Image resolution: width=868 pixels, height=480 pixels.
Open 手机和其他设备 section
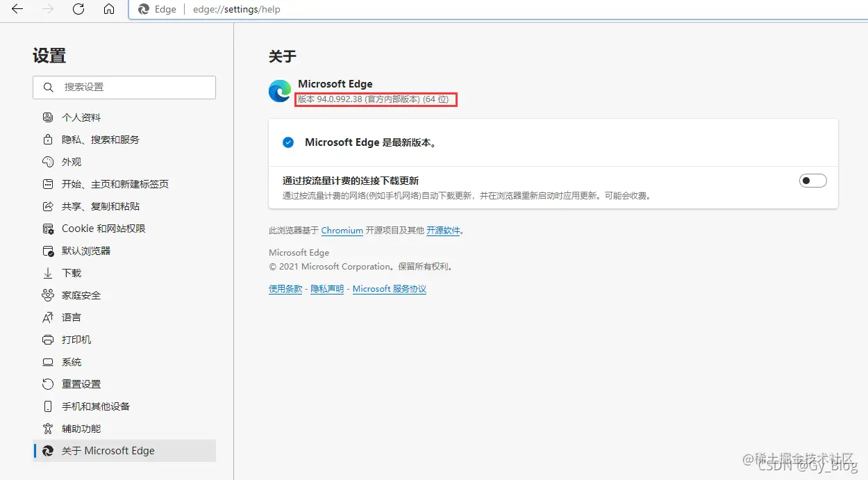[x=124, y=406]
